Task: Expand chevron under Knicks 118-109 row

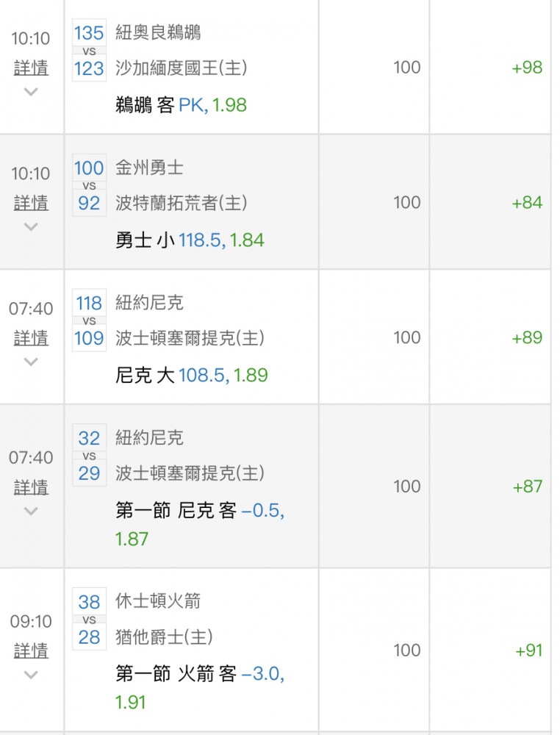Action: [31, 362]
